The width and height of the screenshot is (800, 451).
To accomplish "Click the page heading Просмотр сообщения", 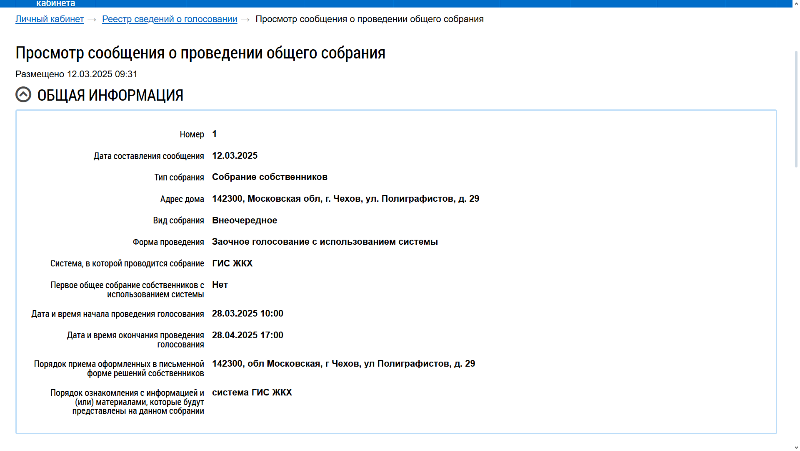I will (201, 53).
